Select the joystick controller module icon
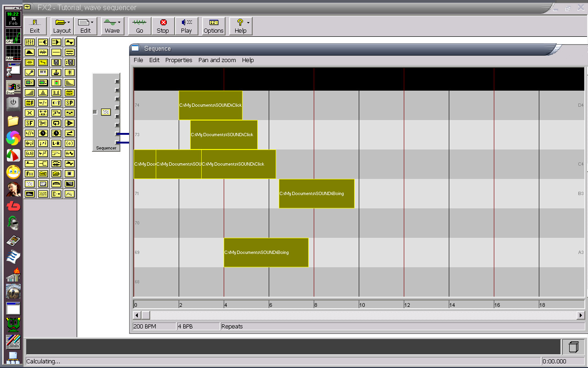This screenshot has width=588, height=368. pos(57,72)
